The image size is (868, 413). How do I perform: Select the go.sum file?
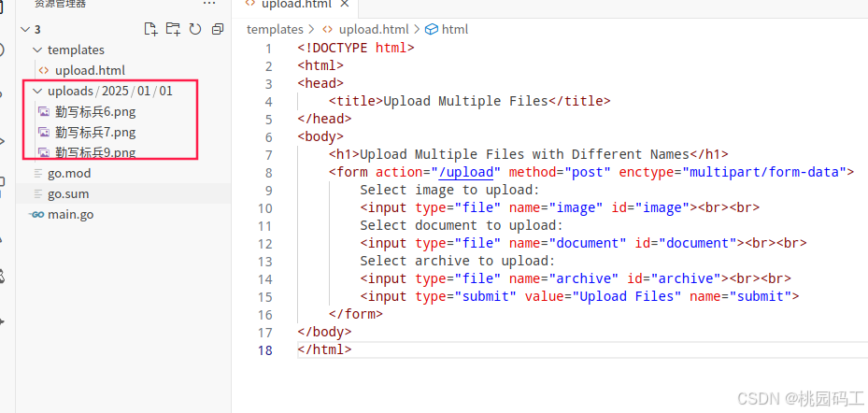pos(68,193)
